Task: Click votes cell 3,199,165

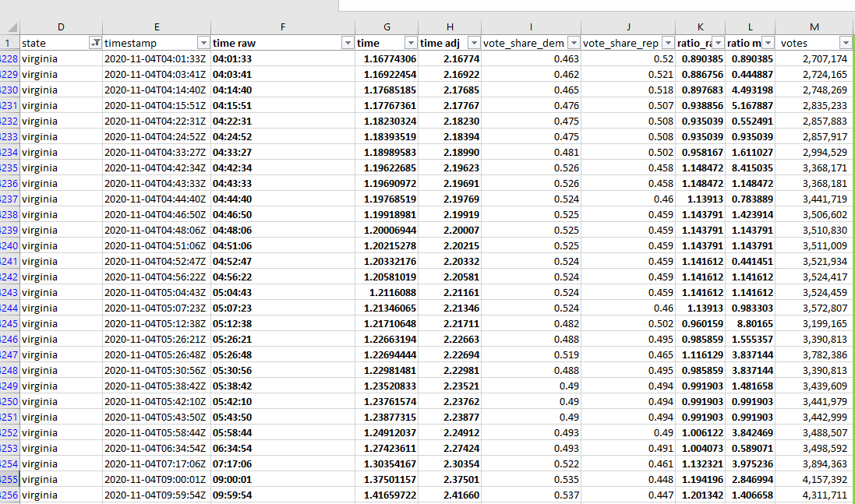Action: [814, 323]
